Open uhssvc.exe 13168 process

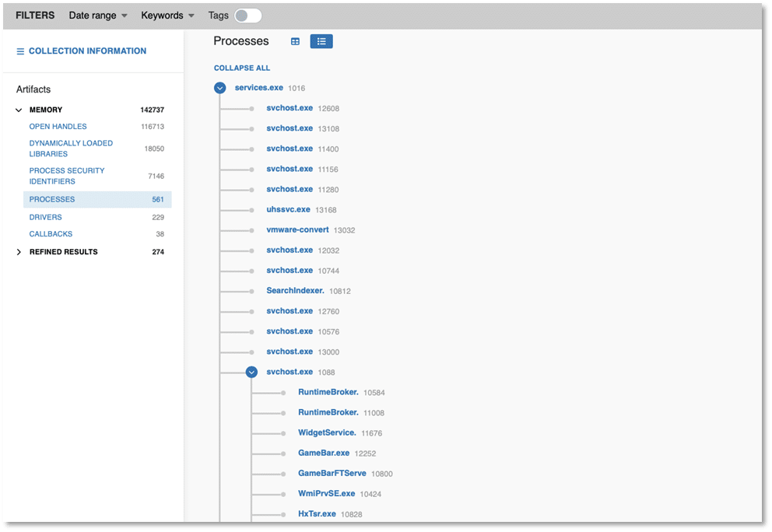(288, 209)
